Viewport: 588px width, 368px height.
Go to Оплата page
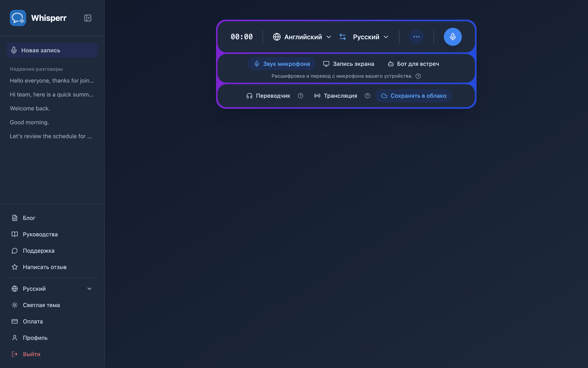pos(52,322)
